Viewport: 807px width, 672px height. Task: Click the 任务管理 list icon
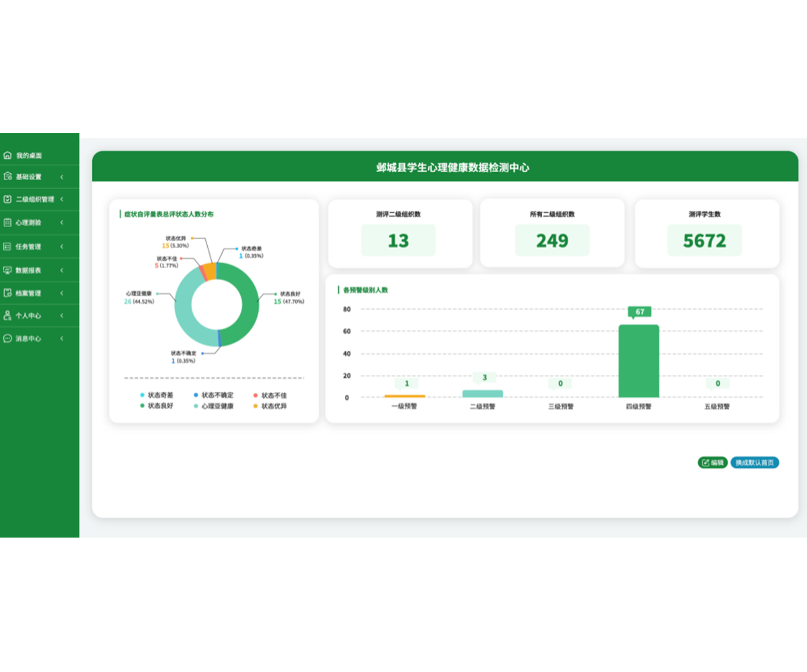[7, 247]
